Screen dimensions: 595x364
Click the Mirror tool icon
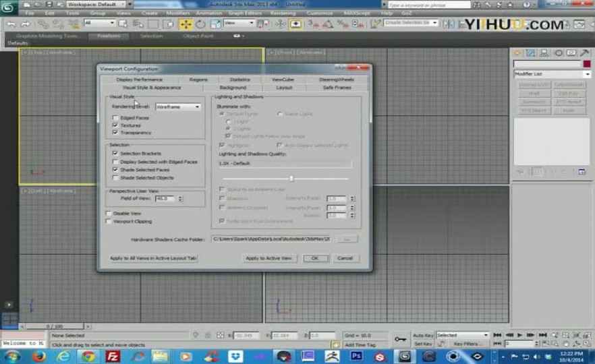point(449,24)
